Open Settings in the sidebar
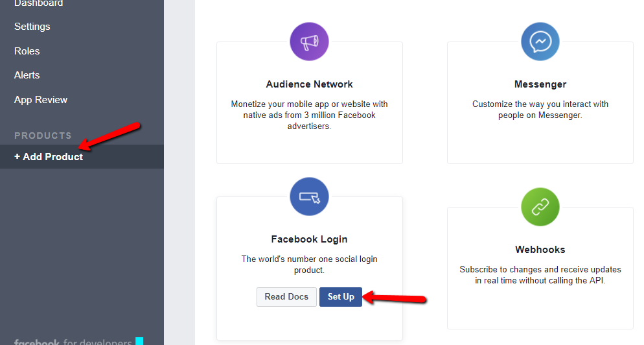Image resolution: width=644 pixels, height=345 pixels. pyautogui.click(x=32, y=27)
